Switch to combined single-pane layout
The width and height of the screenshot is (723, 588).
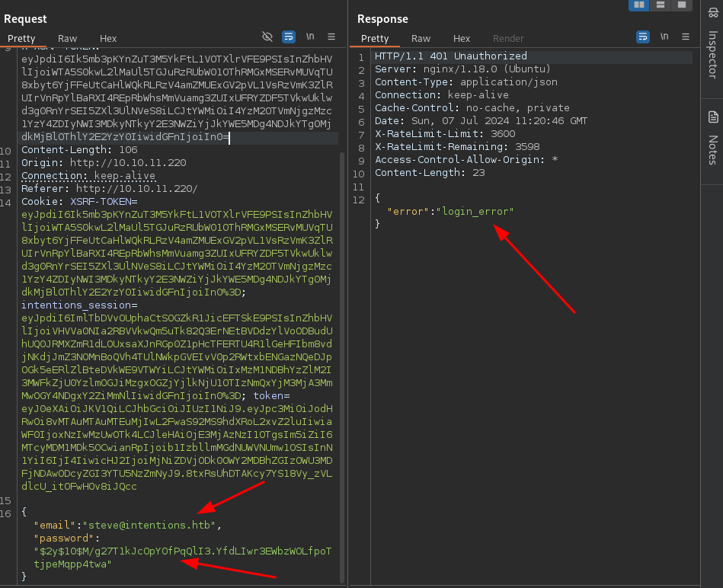coord(680,5)
